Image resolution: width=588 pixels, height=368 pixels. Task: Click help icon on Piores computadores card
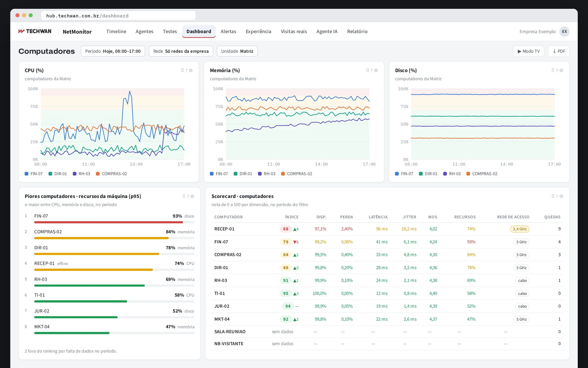click(188, 196)
